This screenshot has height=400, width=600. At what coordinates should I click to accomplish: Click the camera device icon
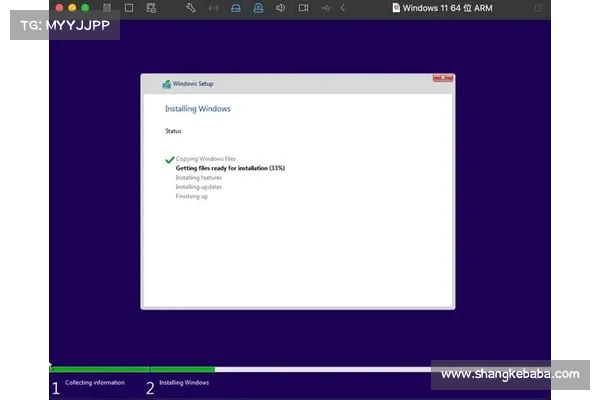[x=303, y=8]
